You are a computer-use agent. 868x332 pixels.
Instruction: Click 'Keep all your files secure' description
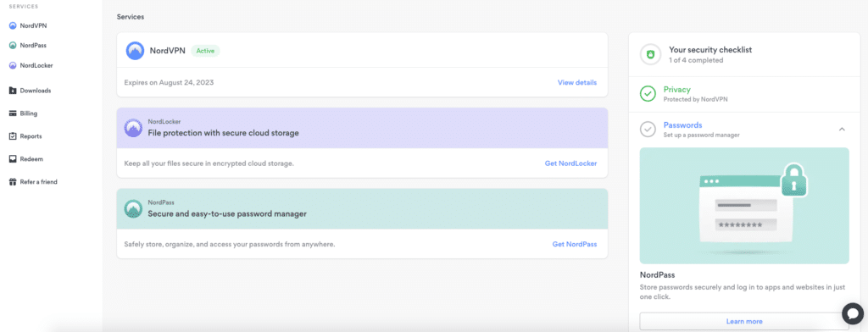[x=209, y=163]
